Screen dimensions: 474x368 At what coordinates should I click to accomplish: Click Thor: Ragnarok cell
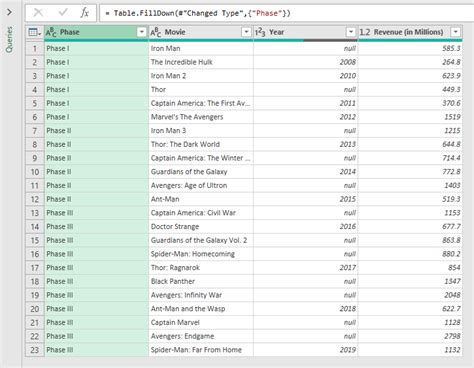201,268
